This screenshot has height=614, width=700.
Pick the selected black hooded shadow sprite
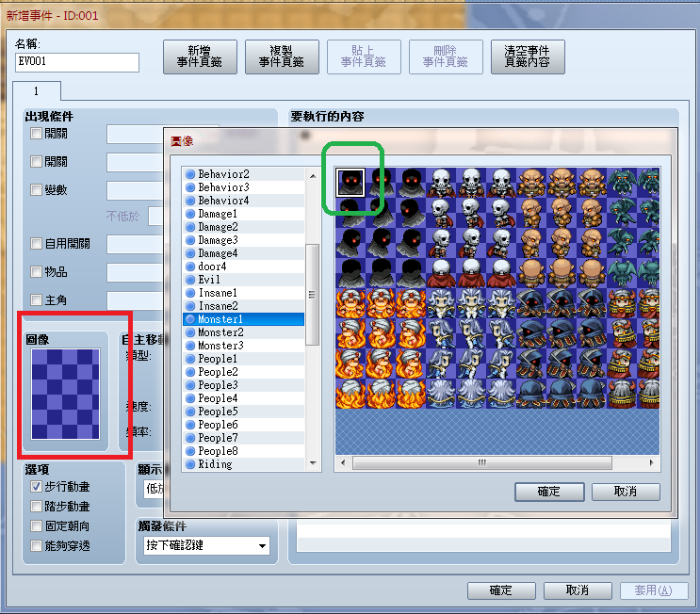[350, 183]
